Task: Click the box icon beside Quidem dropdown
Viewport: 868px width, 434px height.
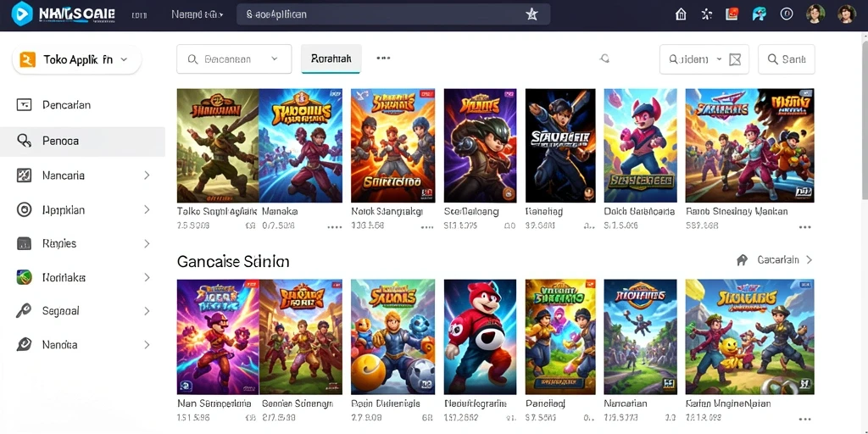Action: tap(735, 59)
